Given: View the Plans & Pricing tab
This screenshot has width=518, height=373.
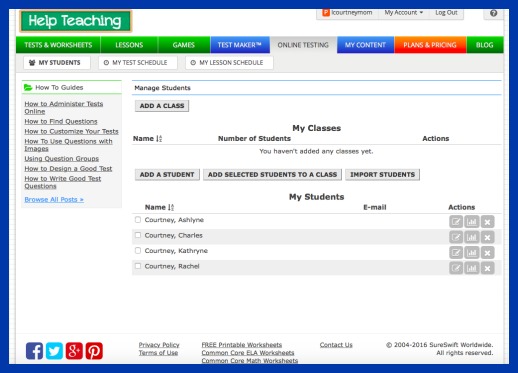Looking at the screenshot, I should coord(430,45).
